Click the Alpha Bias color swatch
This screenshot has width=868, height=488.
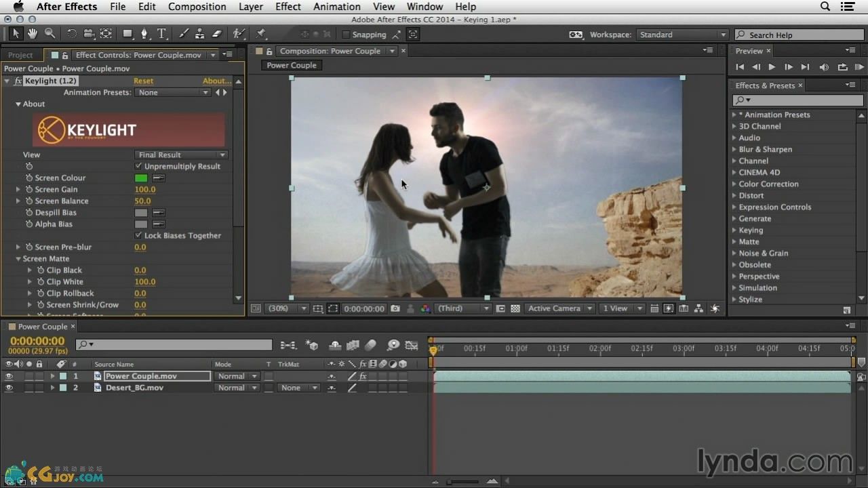(141, 224)
